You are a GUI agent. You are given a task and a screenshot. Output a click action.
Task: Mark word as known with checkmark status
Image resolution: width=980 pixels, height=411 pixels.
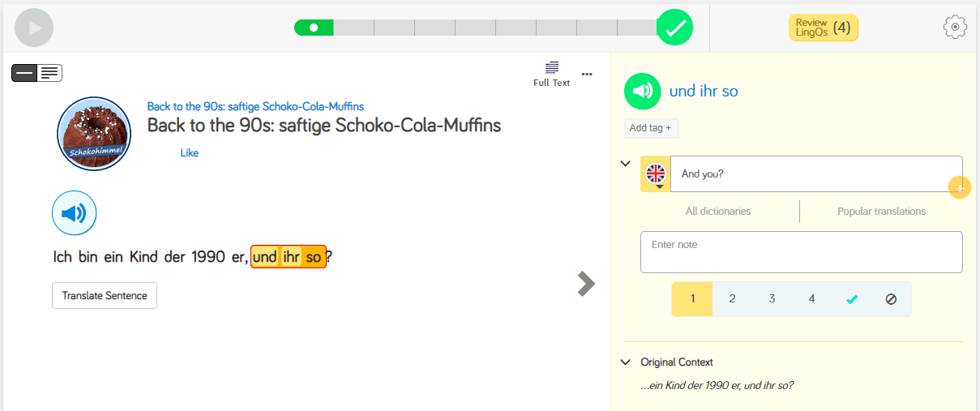[x=851, y=299]
